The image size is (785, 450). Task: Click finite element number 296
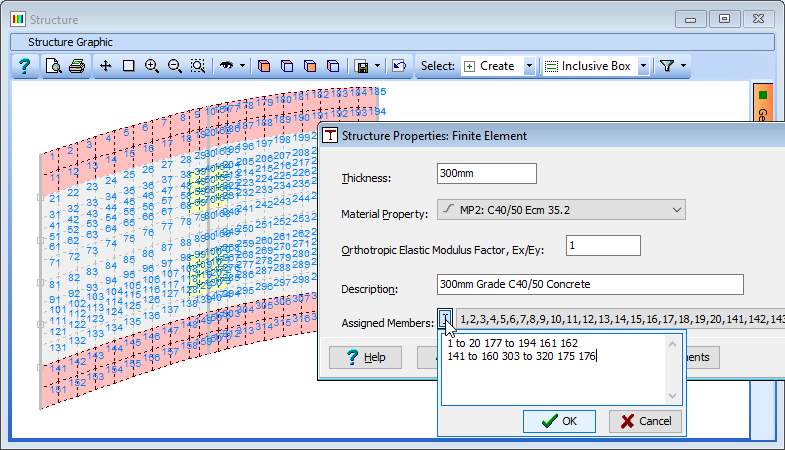point(264,286)
